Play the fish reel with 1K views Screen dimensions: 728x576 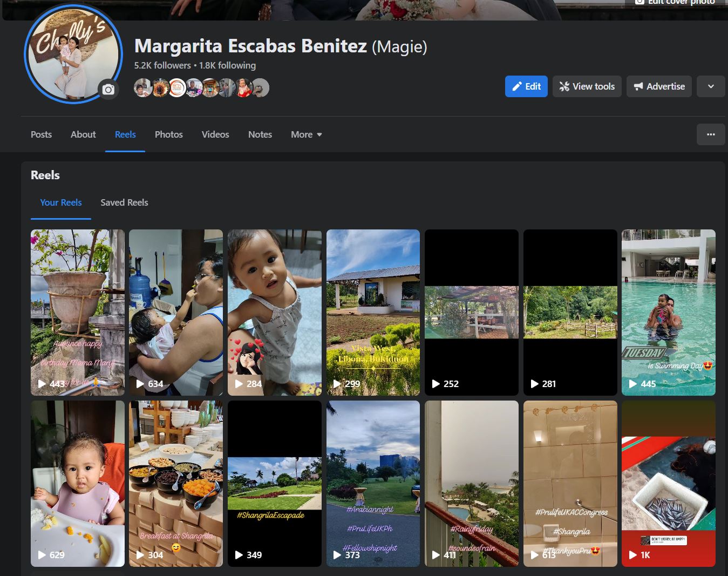tap(669, 484)
